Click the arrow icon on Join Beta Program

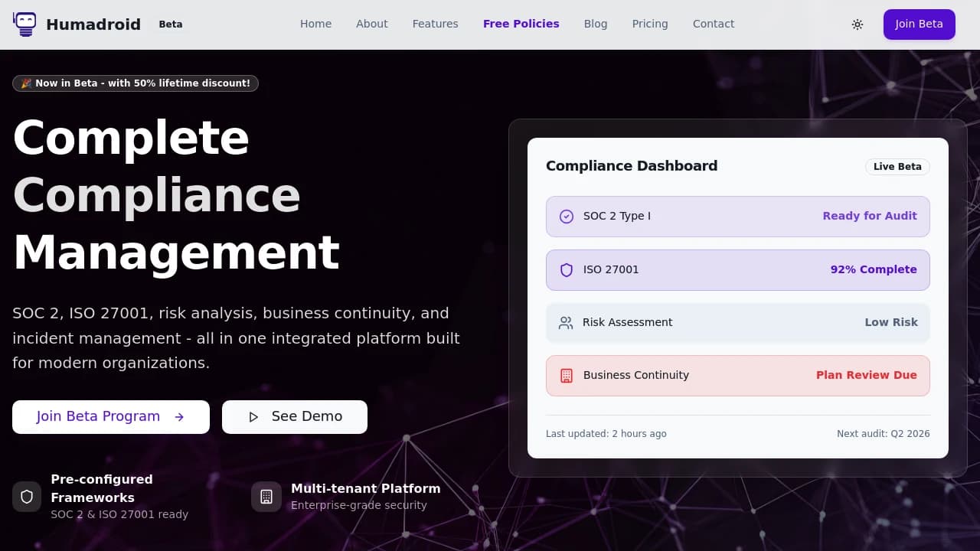pyautogui.click(x=179, y=417)
